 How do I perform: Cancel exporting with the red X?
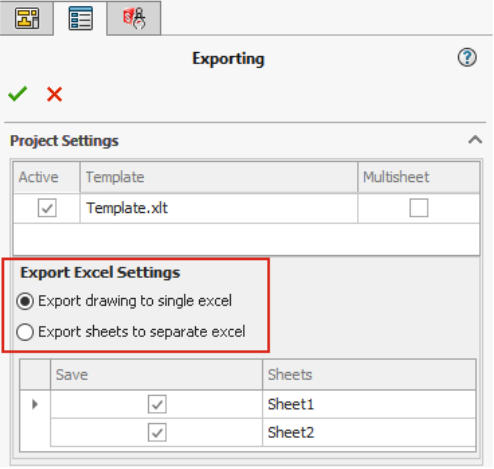coord(54,94)
